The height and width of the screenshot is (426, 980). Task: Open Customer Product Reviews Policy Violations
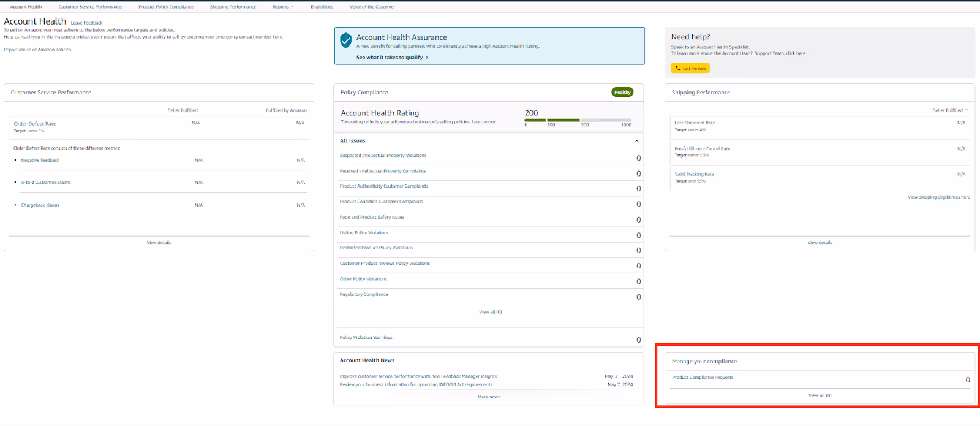[385, 264]
